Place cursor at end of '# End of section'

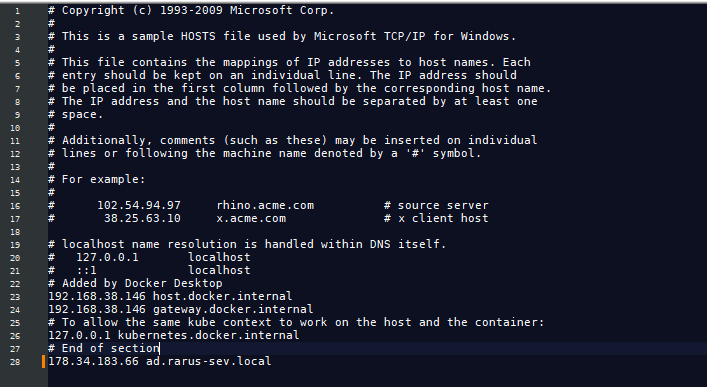[160, 348]
